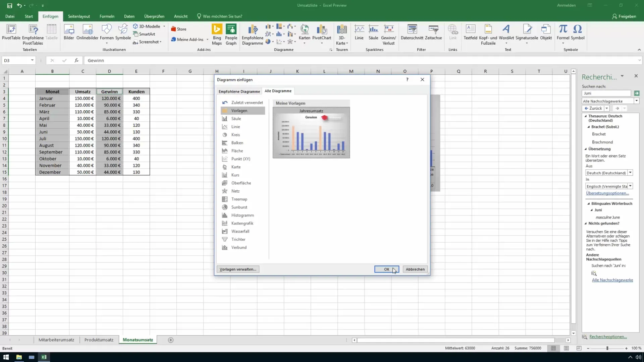Open the Seitenlayout ribbon tab
The image size is (644, 362).
pyautogui.click(x=79, y=16)
